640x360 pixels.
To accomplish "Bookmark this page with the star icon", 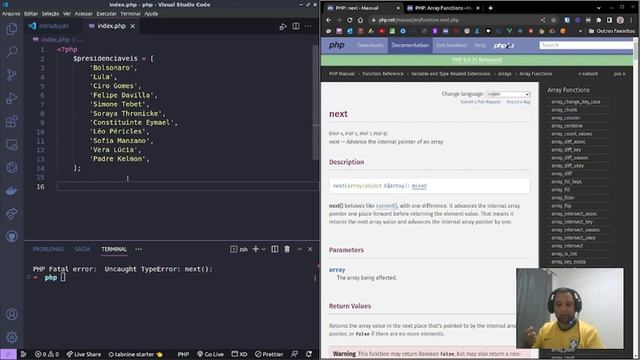I will pyautogui.click(x=553, y=20).
